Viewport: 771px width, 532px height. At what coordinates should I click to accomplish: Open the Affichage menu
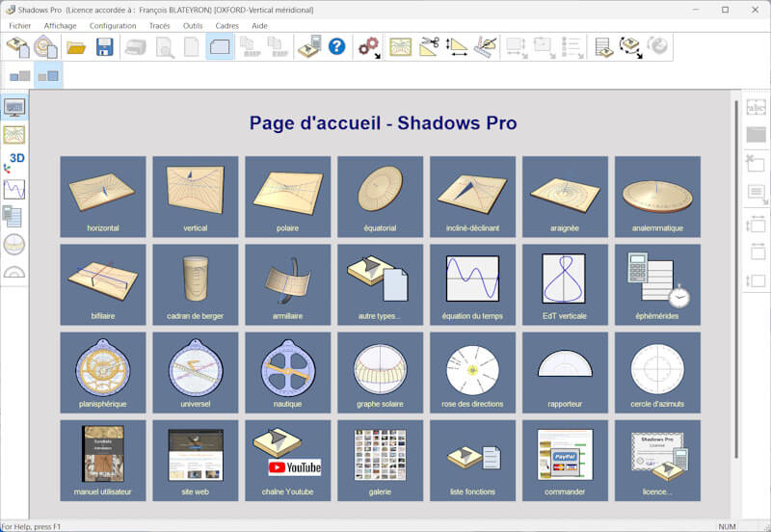(x=60, y=26)
